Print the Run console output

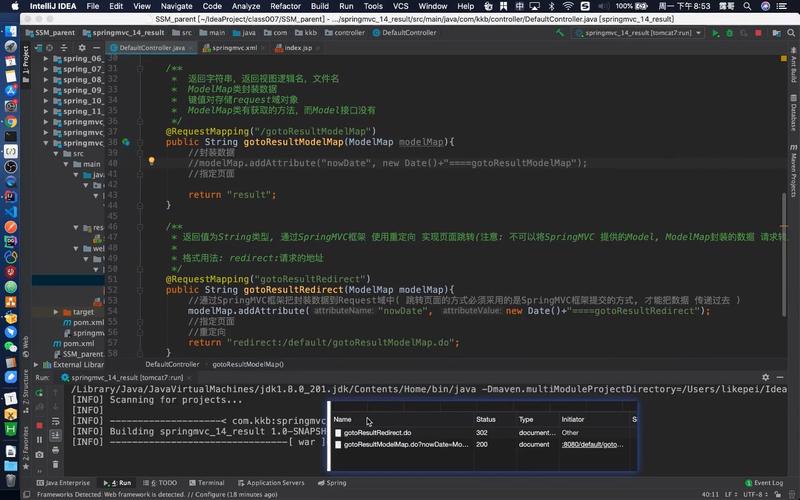pyautogui.click(x=56, y=450)
